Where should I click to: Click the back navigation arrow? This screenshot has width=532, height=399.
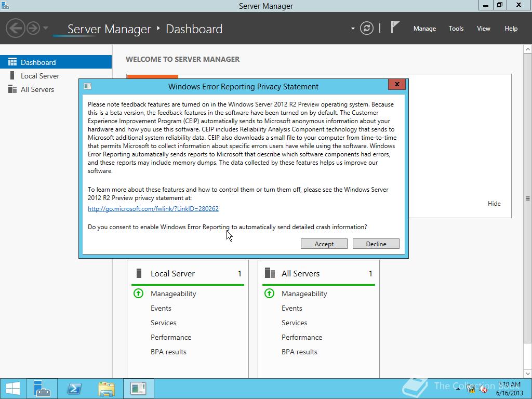click(x=16, y=28)
